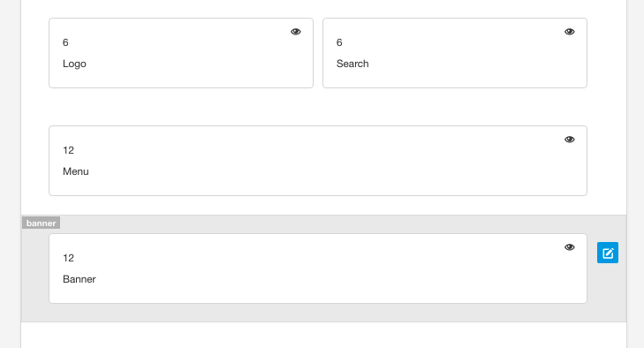
Task: Hide the Banner block with eye icon
Action: 569,247
